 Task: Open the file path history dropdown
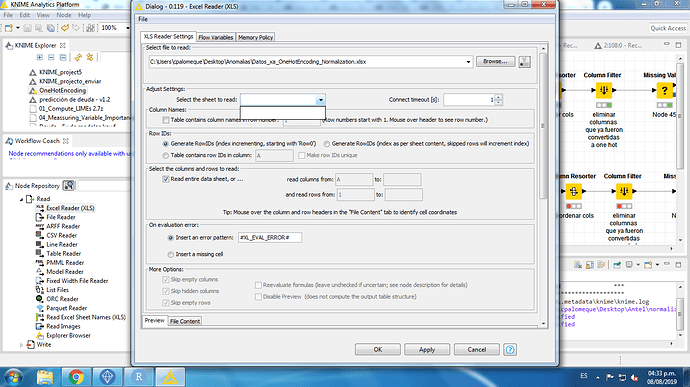coord(468,62)
